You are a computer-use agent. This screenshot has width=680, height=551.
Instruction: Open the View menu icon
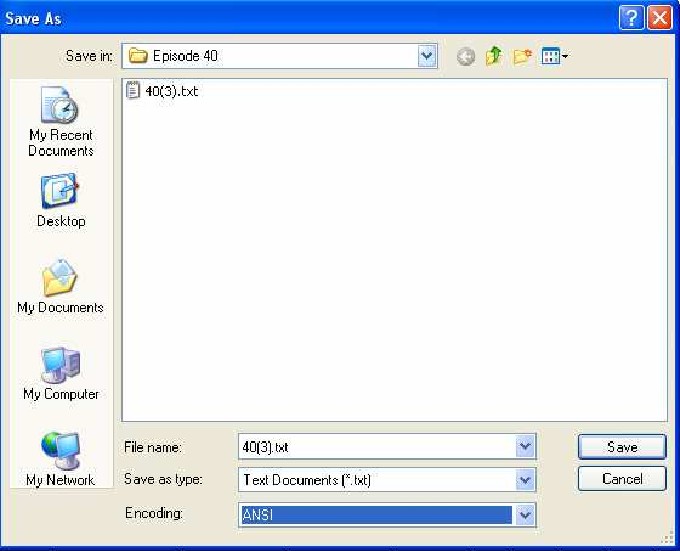(x=555, y=56)
